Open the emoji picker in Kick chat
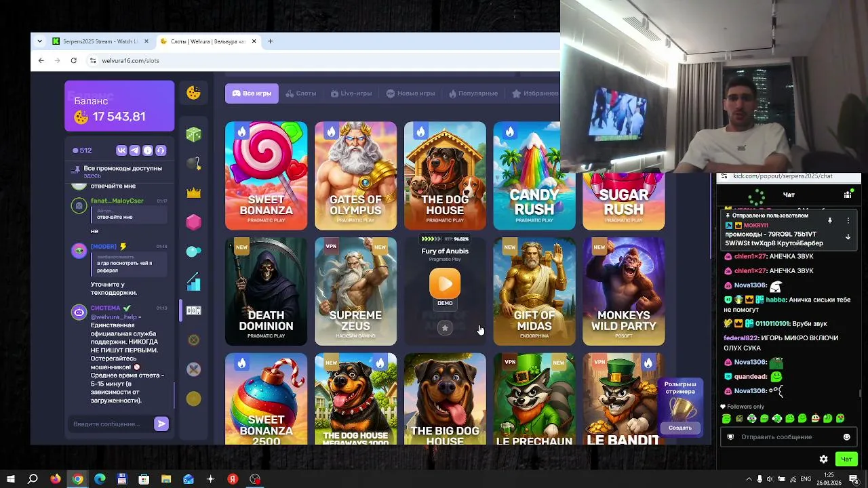The width and height of the screenshot is (868, 488). (x=846, y=437)
